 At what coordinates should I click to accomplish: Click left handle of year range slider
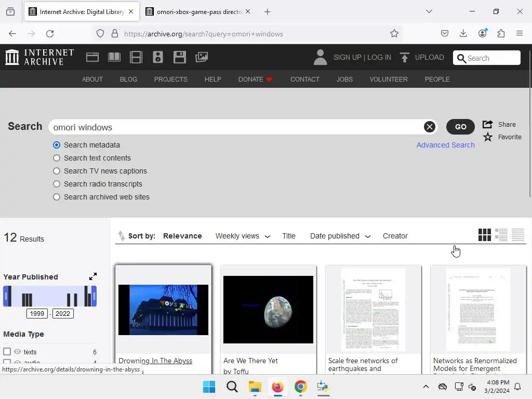5,296
